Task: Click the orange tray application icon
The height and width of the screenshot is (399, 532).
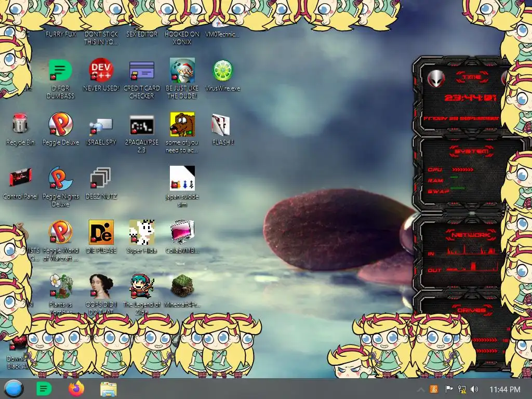Action: (x=434, y=389)
